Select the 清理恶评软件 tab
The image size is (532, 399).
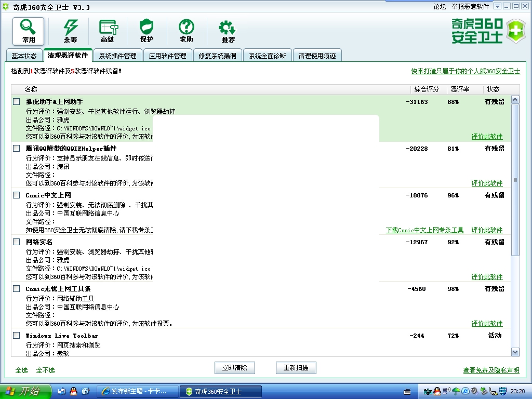pos(68,55)
